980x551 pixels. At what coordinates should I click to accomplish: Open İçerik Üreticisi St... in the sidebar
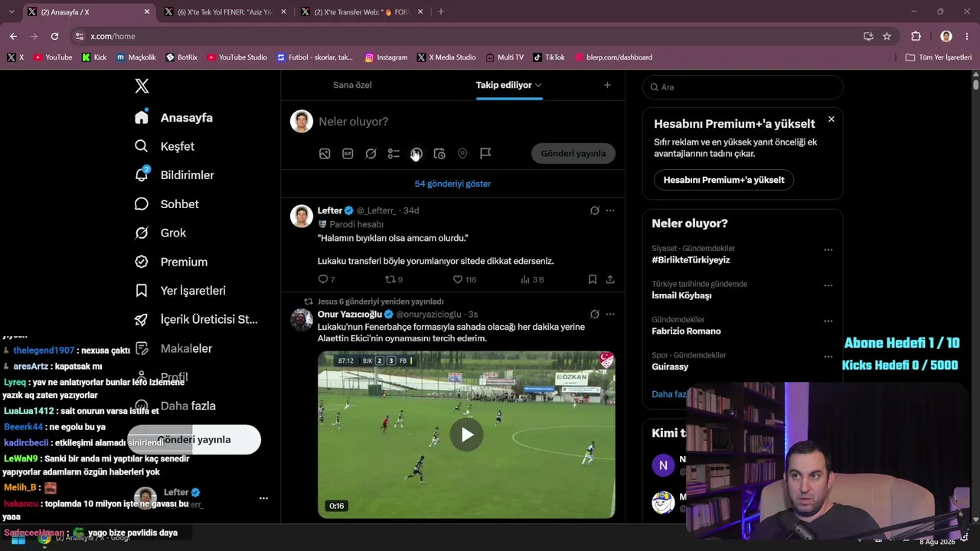pos(196,320)
